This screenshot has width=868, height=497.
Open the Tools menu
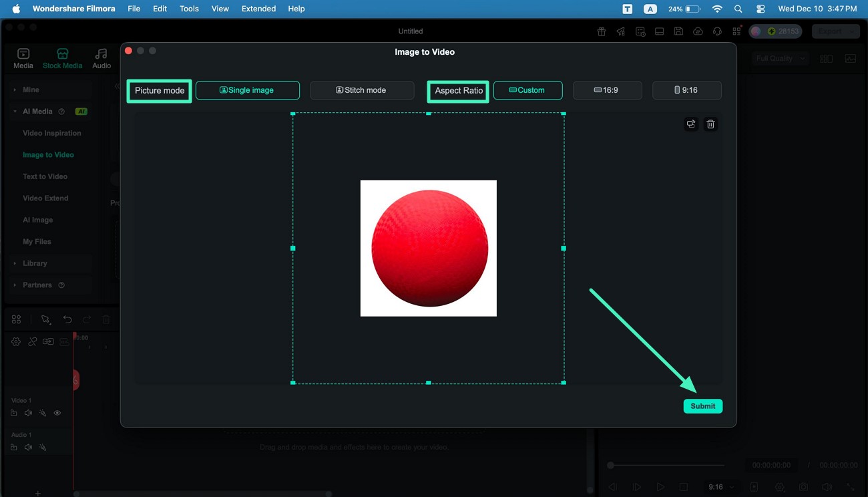tap(189, 9)
